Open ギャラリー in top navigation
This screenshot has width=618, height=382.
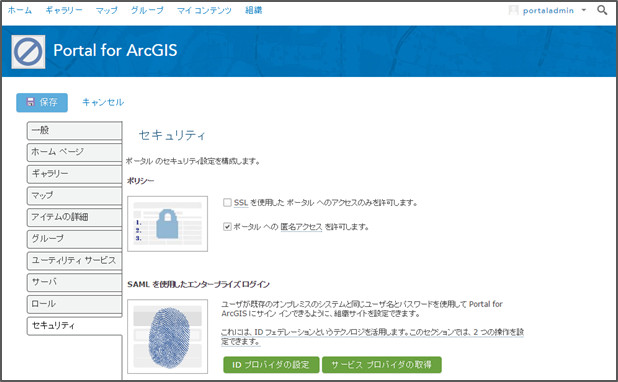(64, 10)
